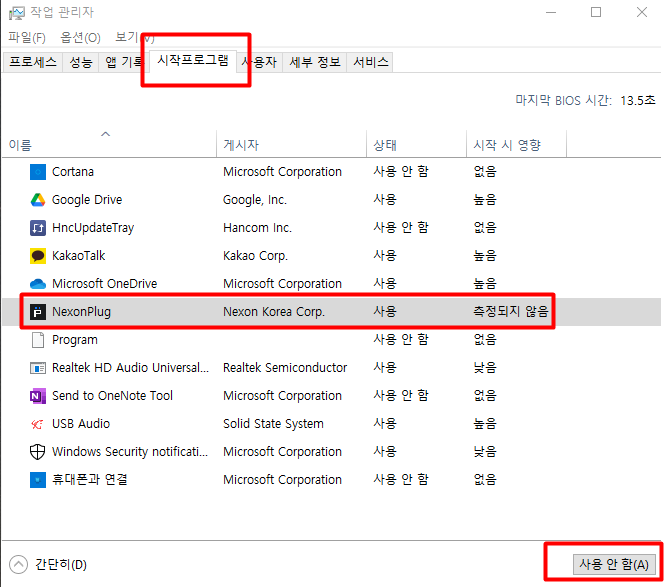Switch to the 프로세스 tab

point(33,62)
